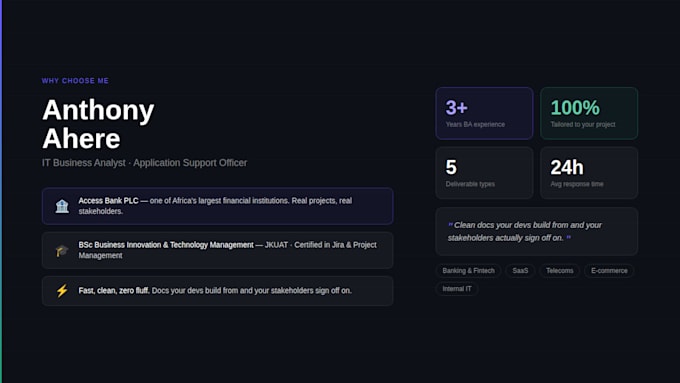Screen dimensions: 680x383
Task: Select the Internal IT tag
Action: [457, 289]
